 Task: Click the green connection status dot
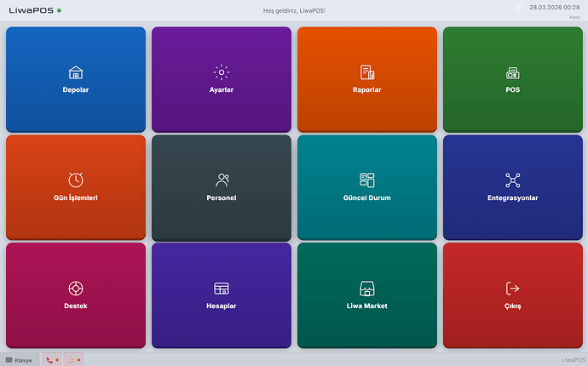click(59, 10)
